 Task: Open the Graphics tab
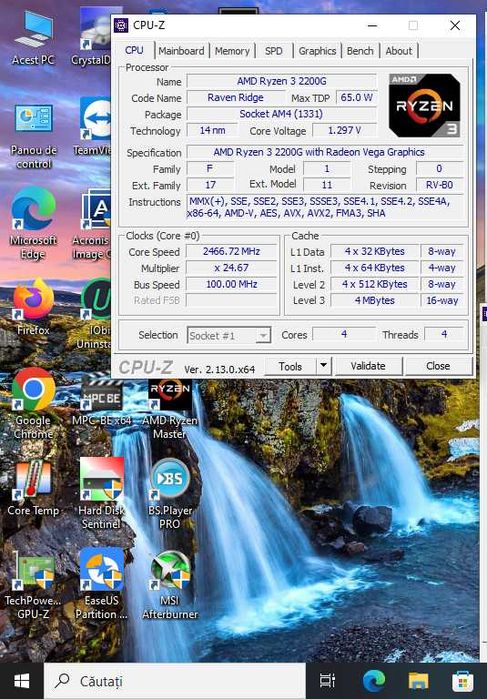click(318, 51)
